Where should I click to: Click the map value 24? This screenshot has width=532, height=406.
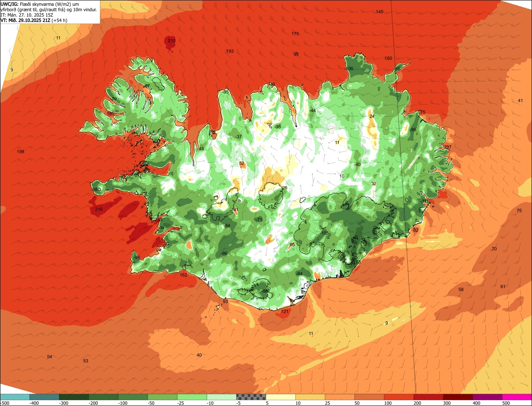(372, 116)
